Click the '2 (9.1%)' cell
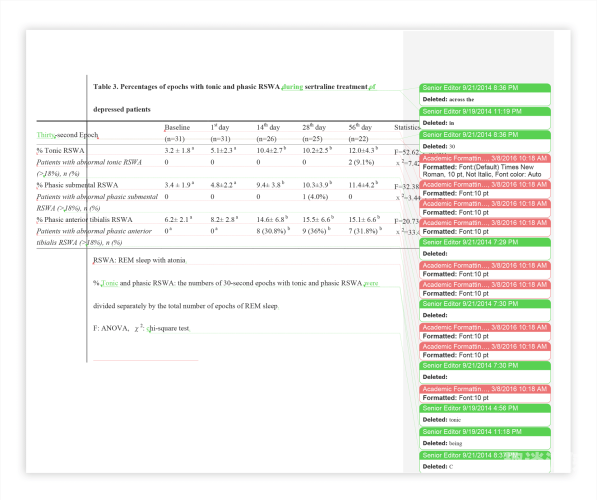 [361, 162]
